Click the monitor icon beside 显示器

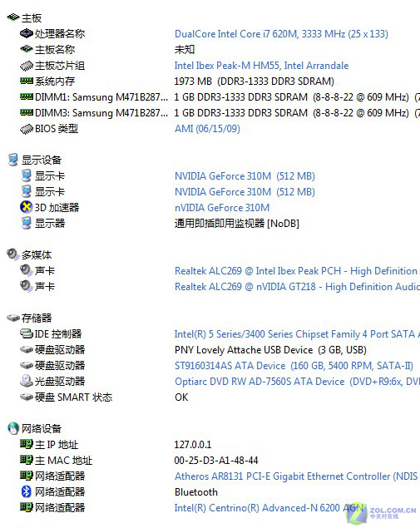(x=27, y=223)
